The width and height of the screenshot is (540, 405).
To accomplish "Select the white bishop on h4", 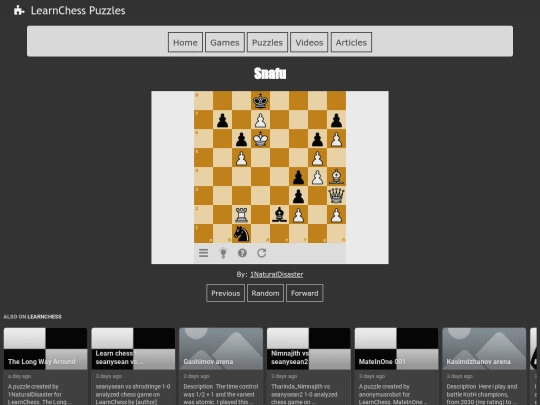I will point(336,177).
